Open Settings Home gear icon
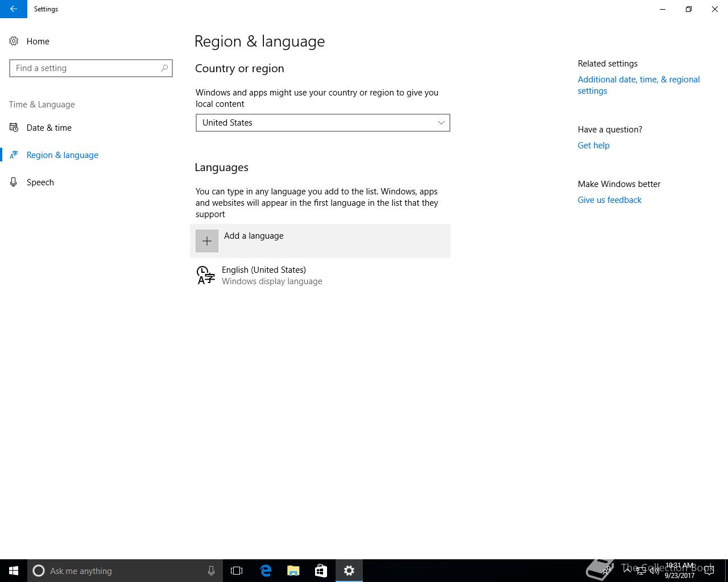The height and width of the screenshot is (582, 728). pos(14,41)
